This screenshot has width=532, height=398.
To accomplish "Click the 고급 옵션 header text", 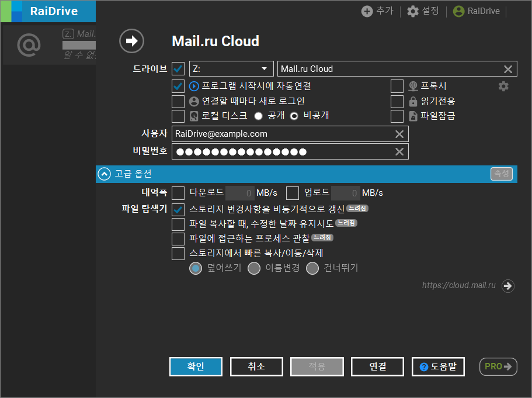I will (133, 174).
